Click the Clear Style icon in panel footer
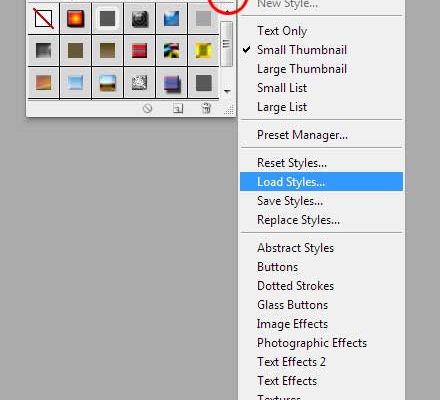 click(x=147, y=108)
